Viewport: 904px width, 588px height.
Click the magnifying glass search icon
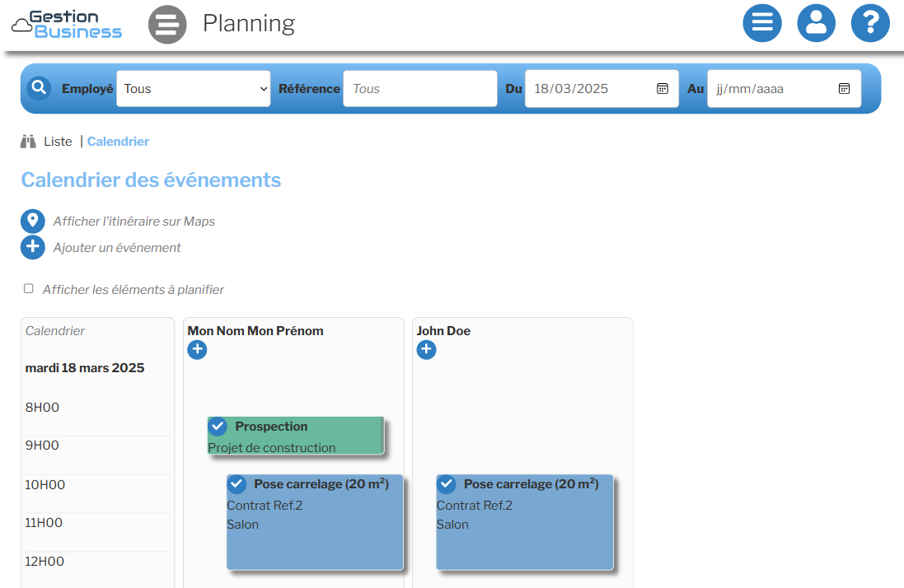click(x=39, y=88)
